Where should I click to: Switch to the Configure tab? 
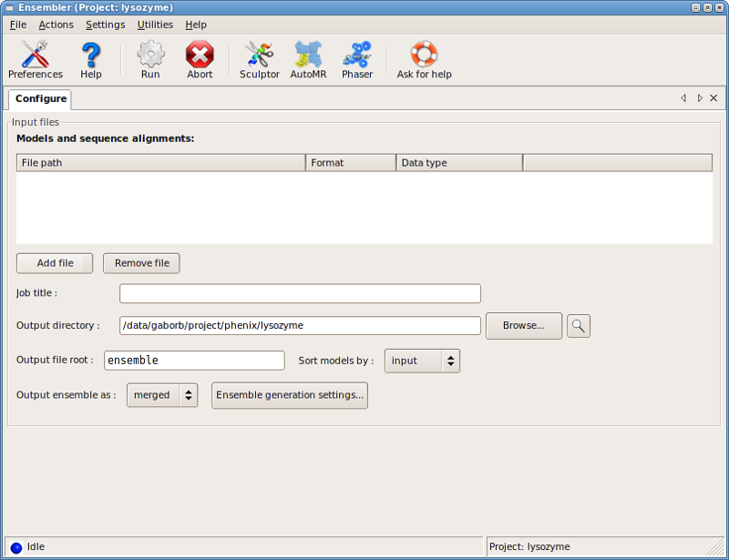pos(39,97)
